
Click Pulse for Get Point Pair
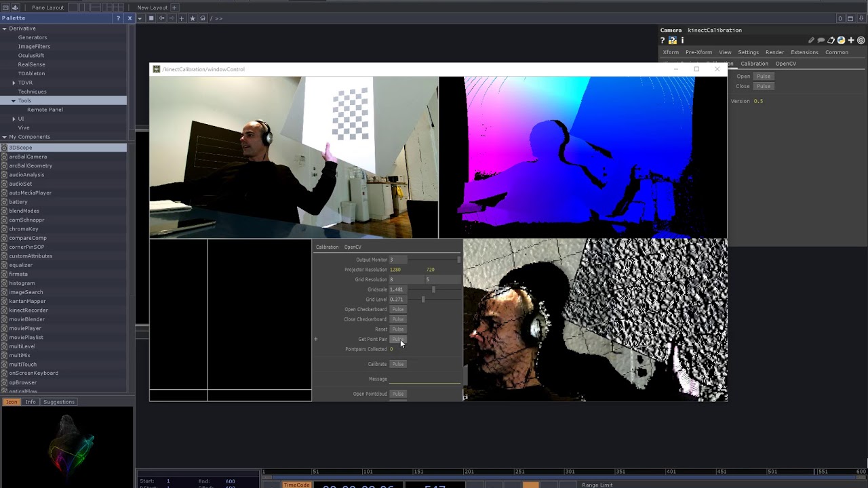(398, 339)
